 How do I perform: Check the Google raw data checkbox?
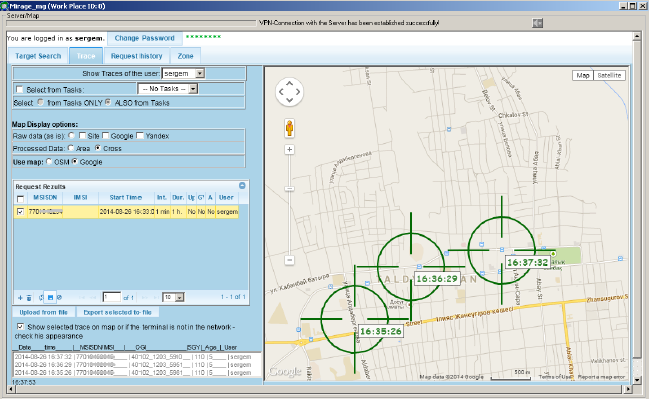(x=106, y=135)
